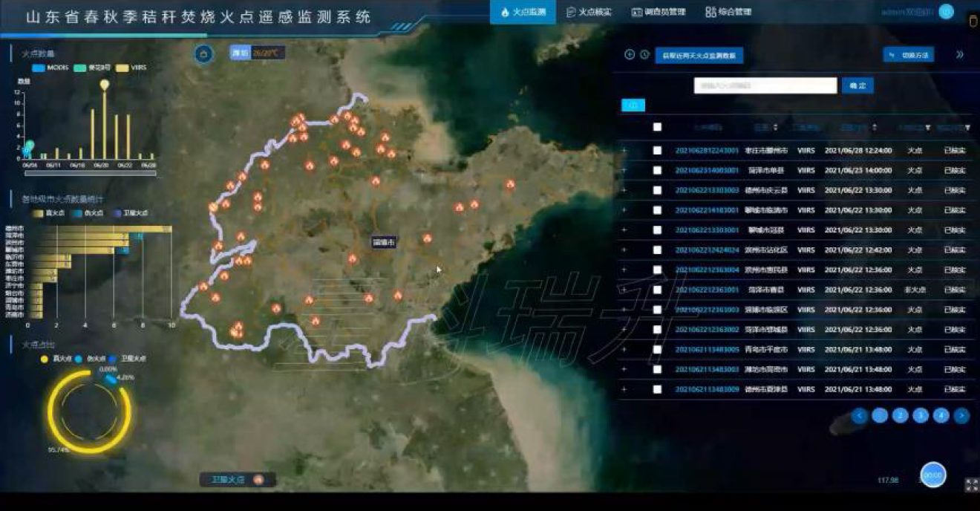The height and width of the screenshot is (511, 980).
Task: Click the chart's date range slider bar
Action: pyautogui.click(x=90, y=173)
